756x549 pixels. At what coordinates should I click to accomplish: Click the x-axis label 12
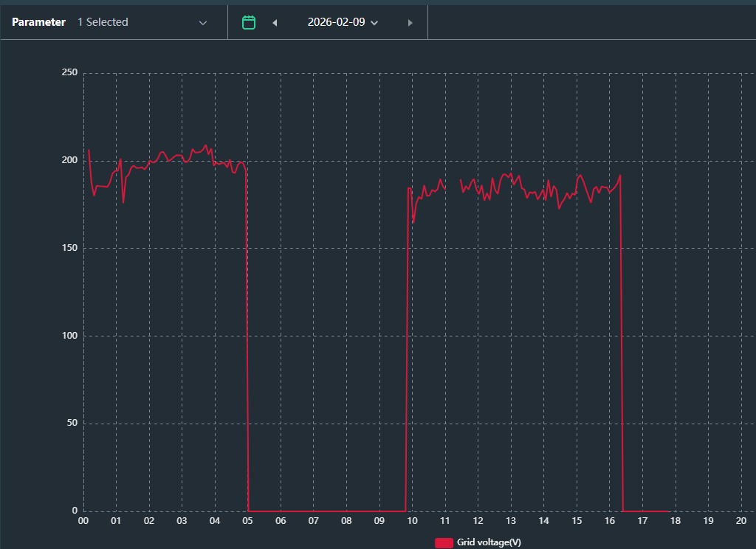[x=478, y=521]
